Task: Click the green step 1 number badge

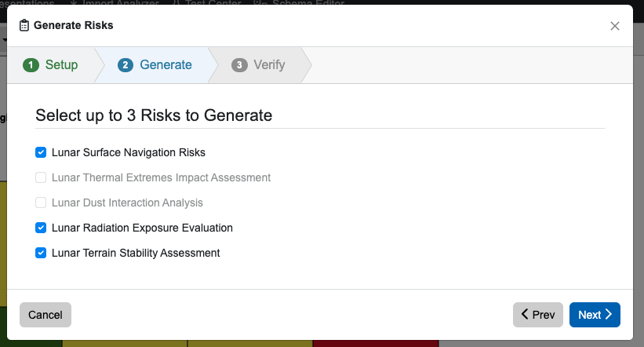Action: tap(31, 65)
